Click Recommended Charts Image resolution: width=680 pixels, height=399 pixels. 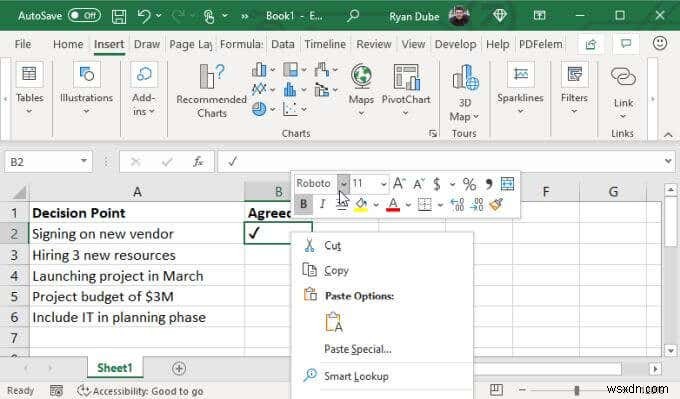212,91
